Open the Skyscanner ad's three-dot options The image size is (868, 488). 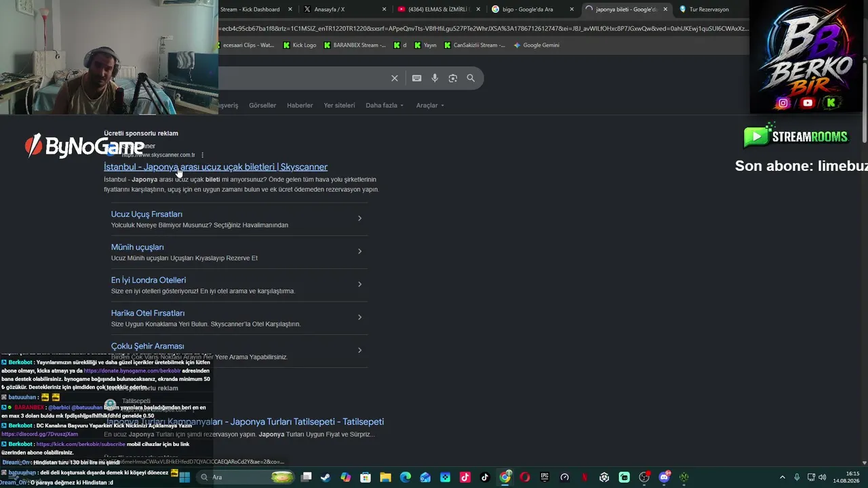click(202, 155)
